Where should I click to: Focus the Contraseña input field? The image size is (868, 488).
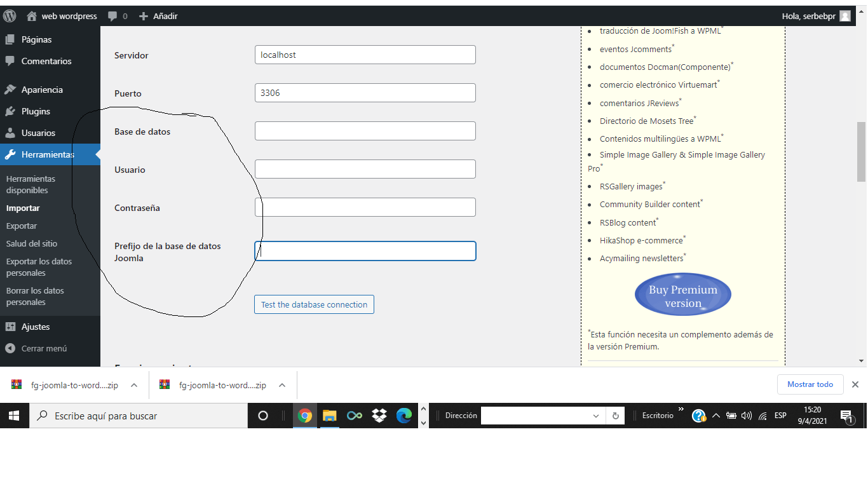tap(365, 207)
